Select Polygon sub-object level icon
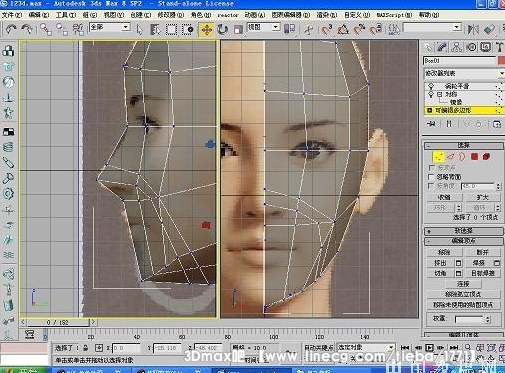505x373 pixels. pos(474,156)
